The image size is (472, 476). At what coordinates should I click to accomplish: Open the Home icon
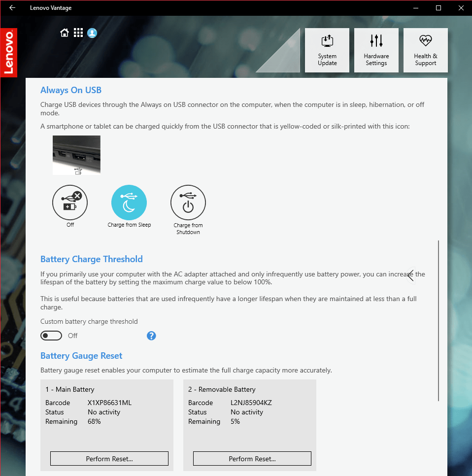pyautogui.click(x=65, y=33)
